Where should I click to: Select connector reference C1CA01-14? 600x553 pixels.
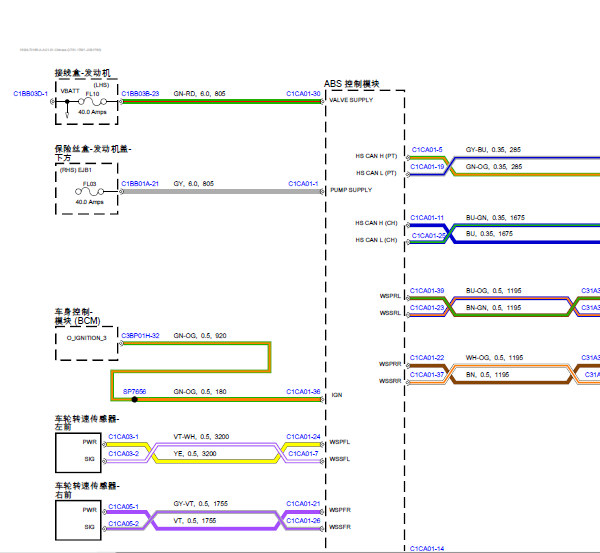[427, 549]
